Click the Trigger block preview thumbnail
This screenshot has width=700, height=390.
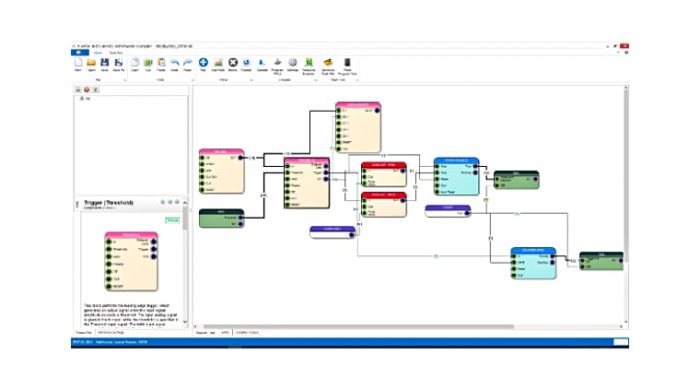click(x=131, y=261)
